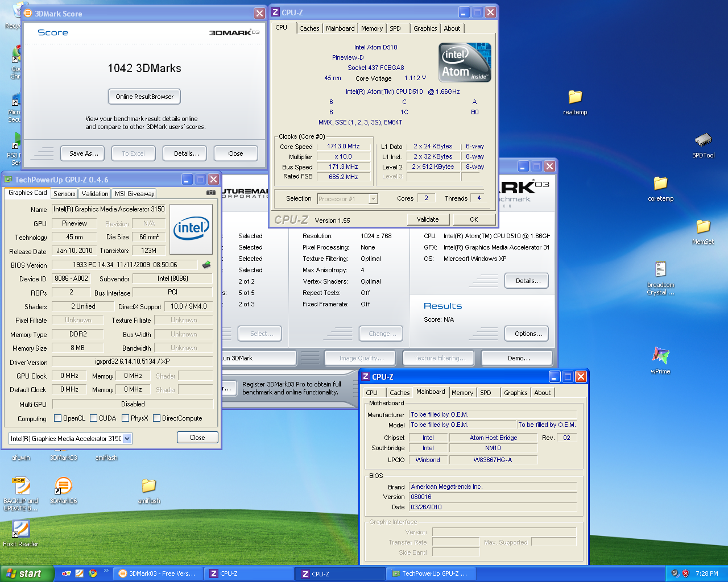Open Caches tab in CPU-Z window showing CPU clocks

309,28
